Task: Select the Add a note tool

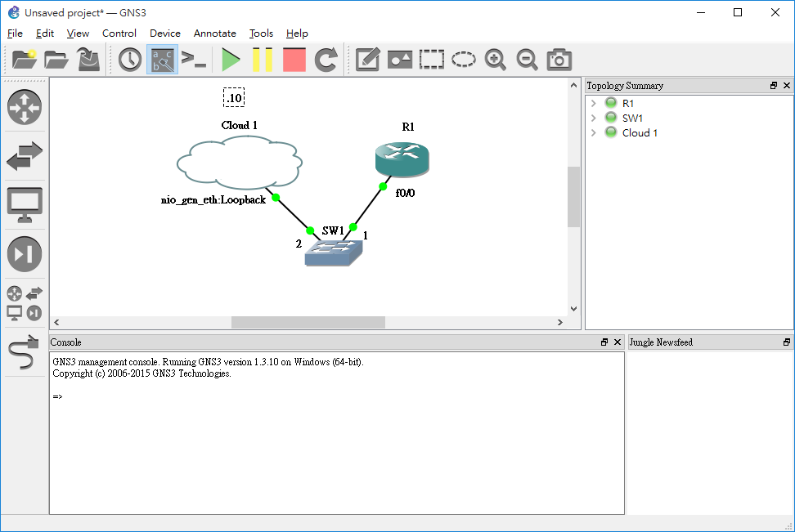Action: tap(367, 60)
